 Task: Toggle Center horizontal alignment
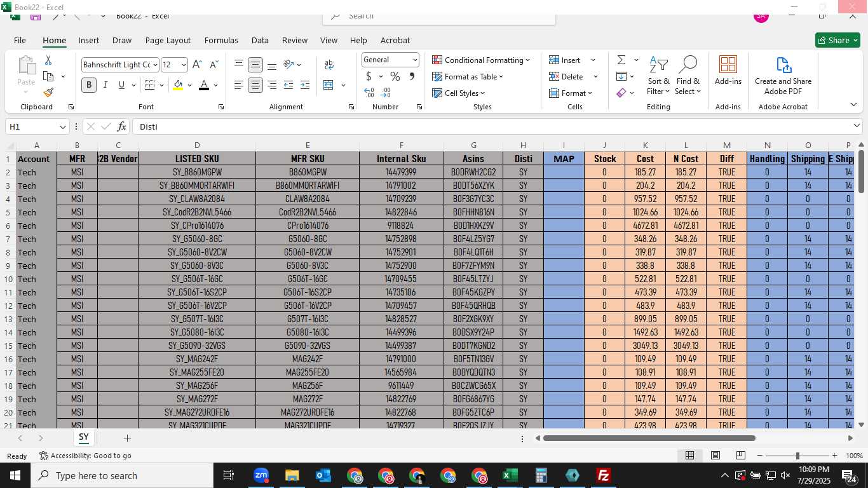[x=255, y=85]
